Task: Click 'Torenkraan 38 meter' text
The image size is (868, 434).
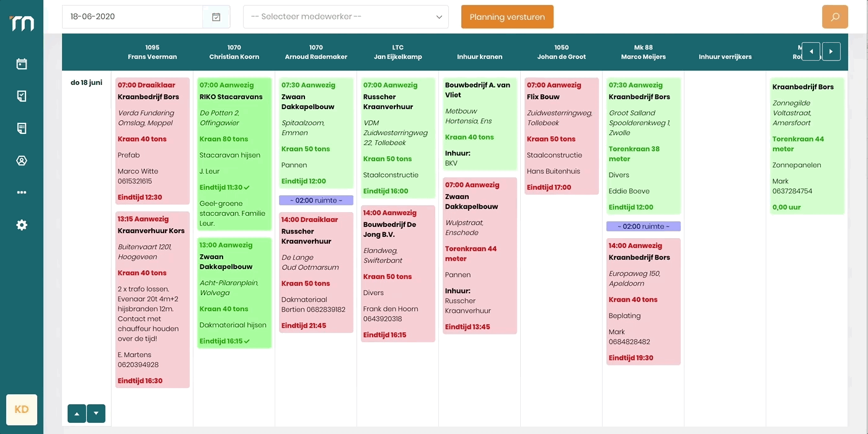Action: click(x=634, y=154)
